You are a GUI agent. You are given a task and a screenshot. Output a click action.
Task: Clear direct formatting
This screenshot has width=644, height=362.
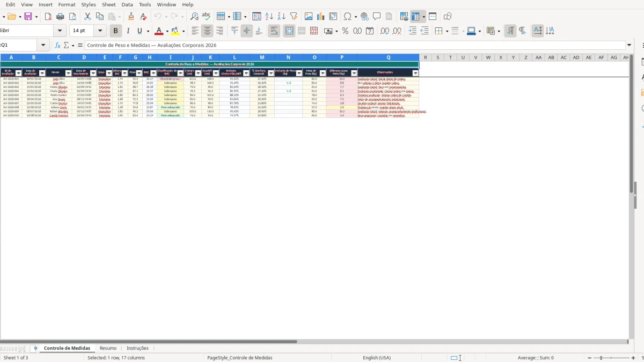[x=143, y=17]
